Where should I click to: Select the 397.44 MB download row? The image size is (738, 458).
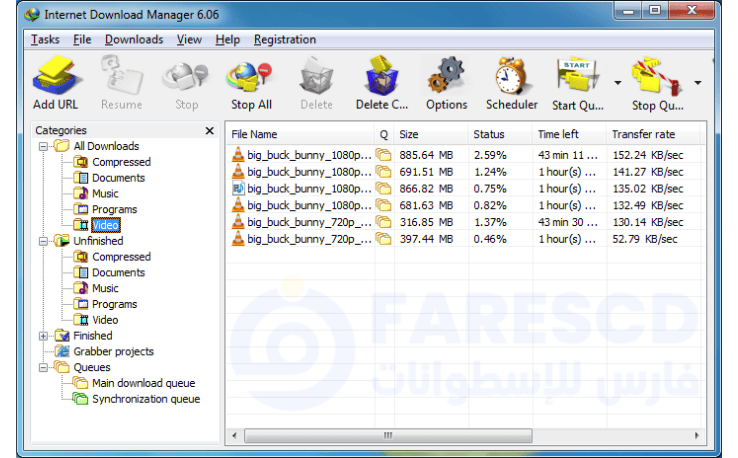tap(465, 239)
